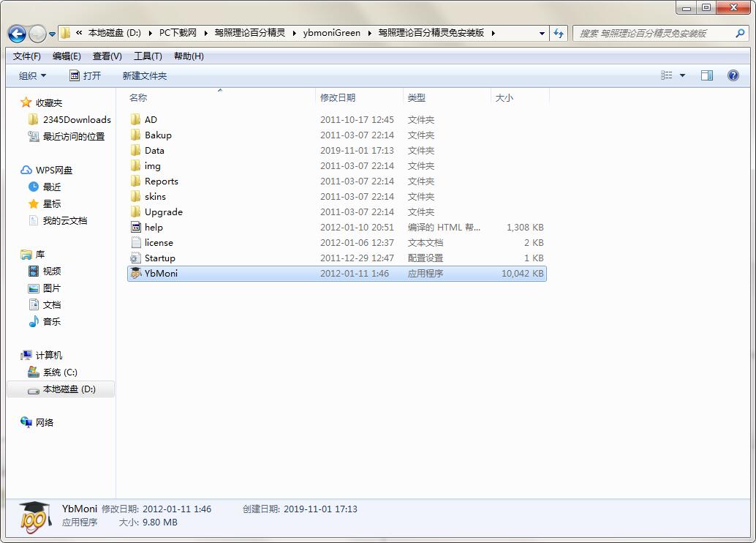Expand the breadcrumb overflow chevron «
Viewport: 756px width, 543px height.
click(78, 33)
